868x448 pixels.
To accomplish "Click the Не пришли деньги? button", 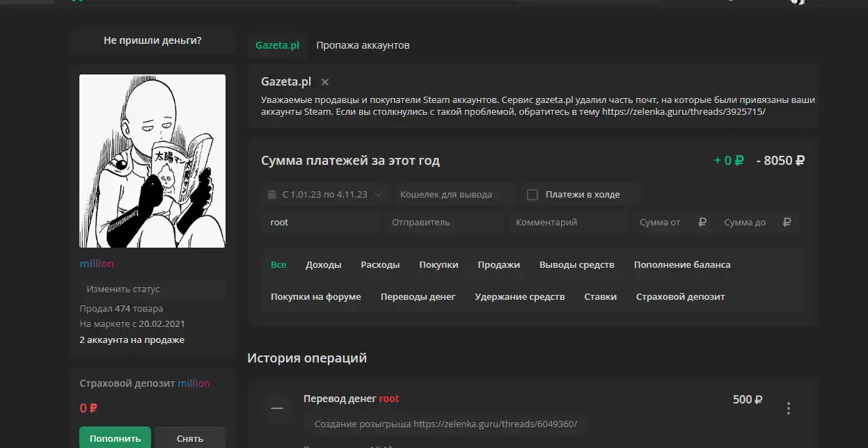I will [x=152, y=40].
